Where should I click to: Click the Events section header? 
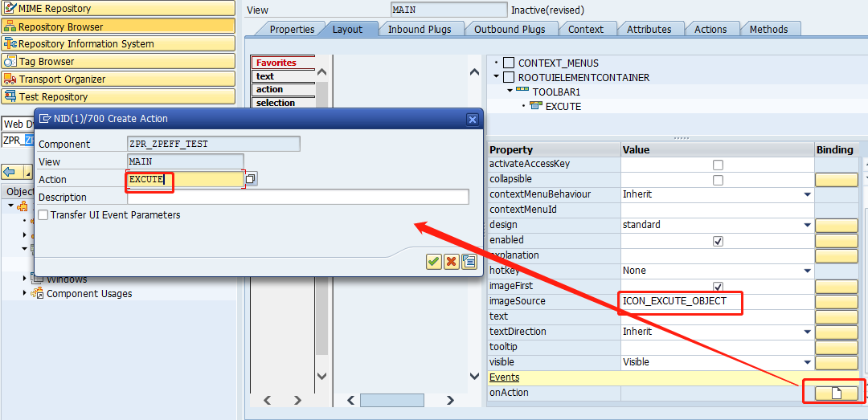pos(504,377)
